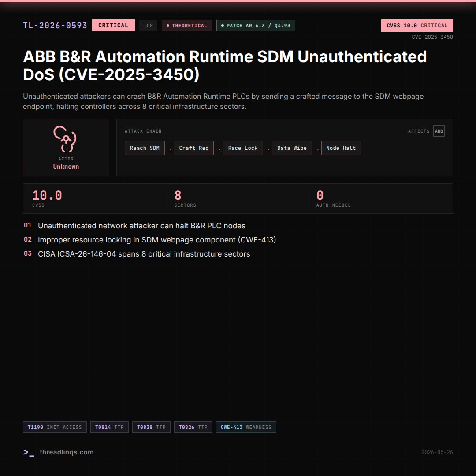
Task: Click the ATTACK CHAIN section label
Action: 143,131
